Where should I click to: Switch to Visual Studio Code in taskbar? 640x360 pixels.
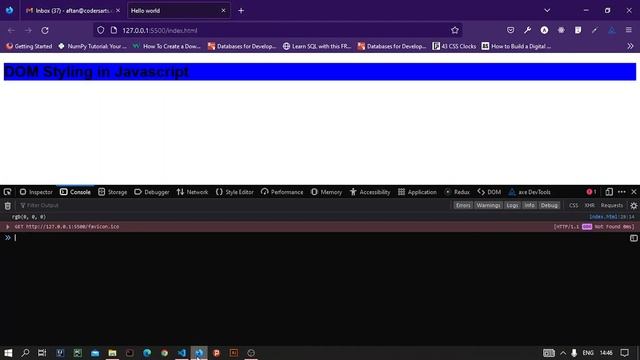pyautogui.click(x=182, y=353)
